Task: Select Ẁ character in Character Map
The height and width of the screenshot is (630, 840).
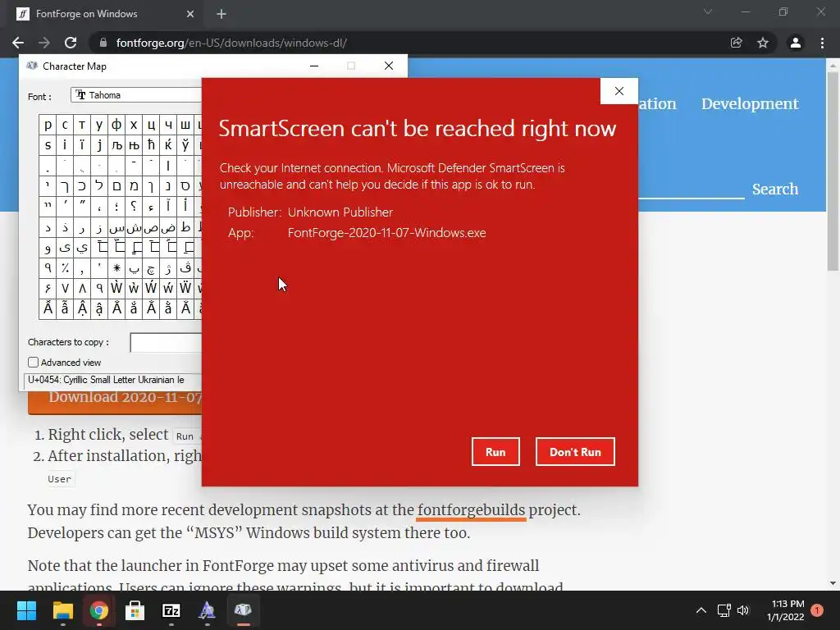Action: click(116, 288)
